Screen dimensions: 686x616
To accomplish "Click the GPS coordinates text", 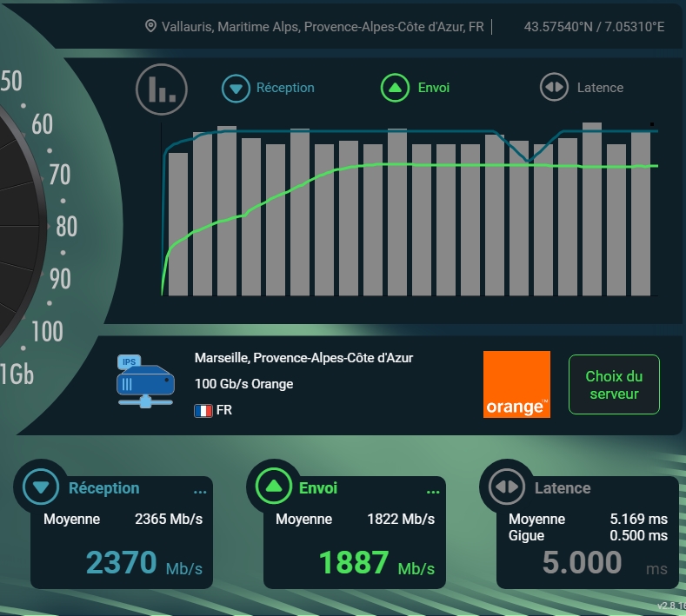I will pyautogui.click(x=594, y=27).
